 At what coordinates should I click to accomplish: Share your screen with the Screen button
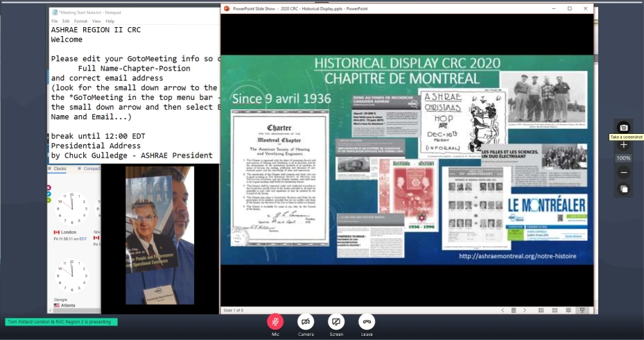[336, 322]
